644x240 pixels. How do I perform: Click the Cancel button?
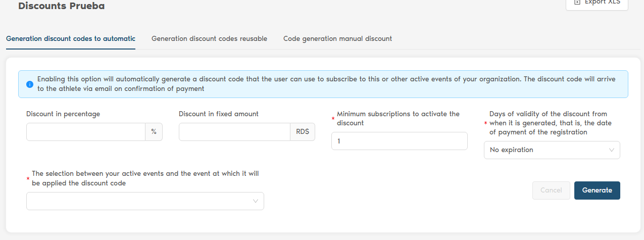click(551, 190)
